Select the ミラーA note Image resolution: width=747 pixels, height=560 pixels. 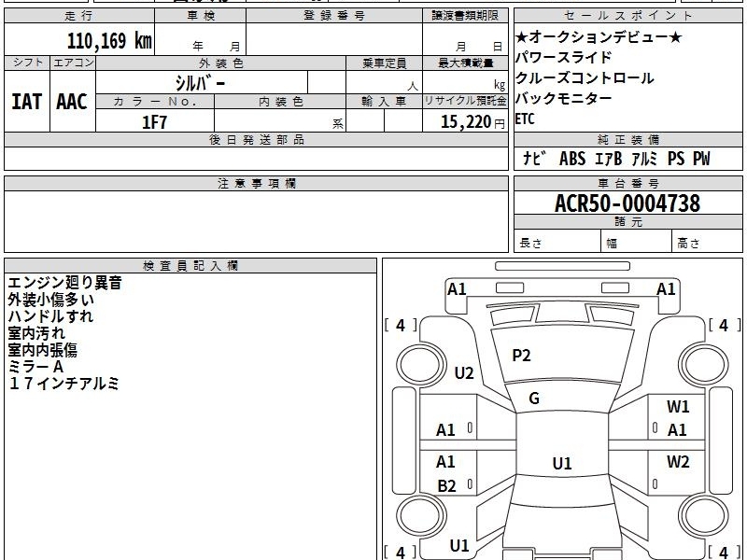tap(35, 367)
